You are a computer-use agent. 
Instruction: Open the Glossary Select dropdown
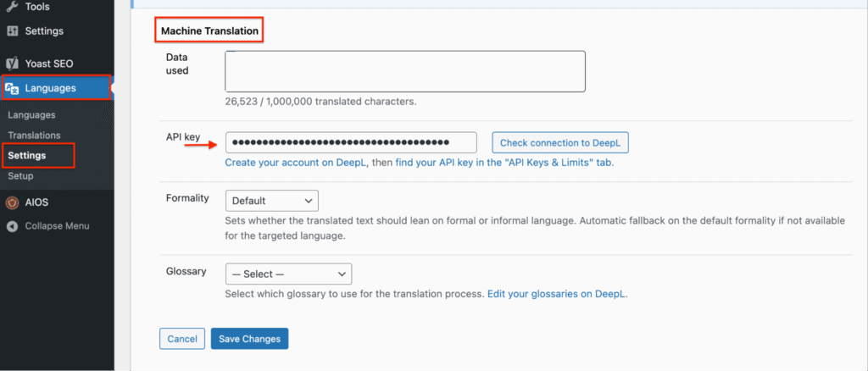coord(288,274)
